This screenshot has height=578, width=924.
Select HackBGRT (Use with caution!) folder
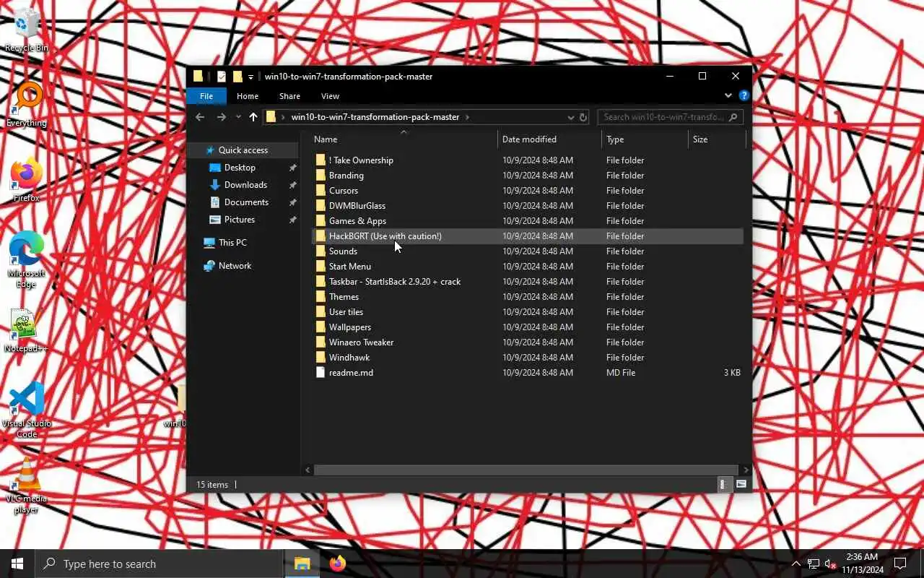[527, 236]
